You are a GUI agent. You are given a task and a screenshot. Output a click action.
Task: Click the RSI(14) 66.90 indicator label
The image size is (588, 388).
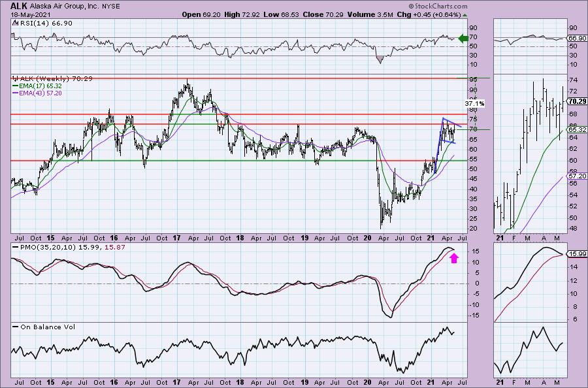(45, 24)
